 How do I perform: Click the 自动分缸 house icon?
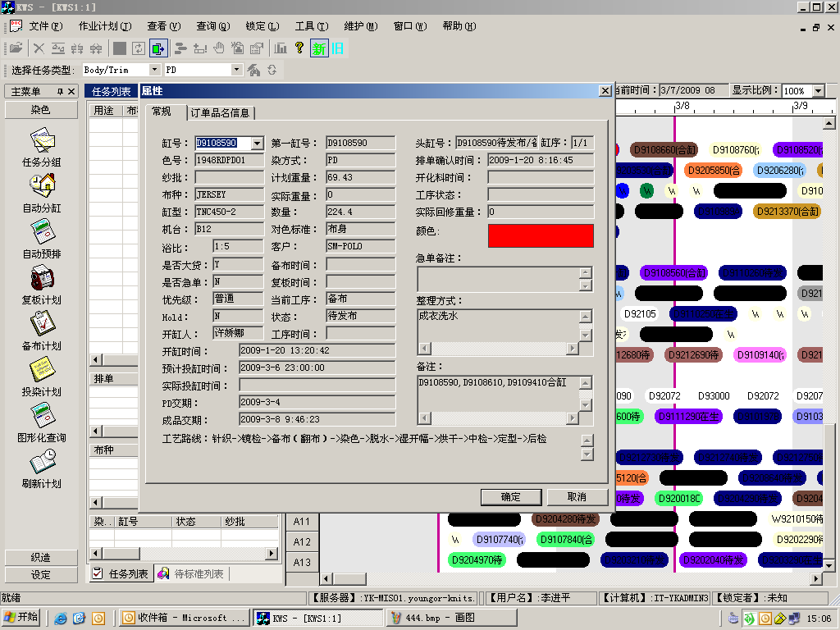[x=41, y=187]
